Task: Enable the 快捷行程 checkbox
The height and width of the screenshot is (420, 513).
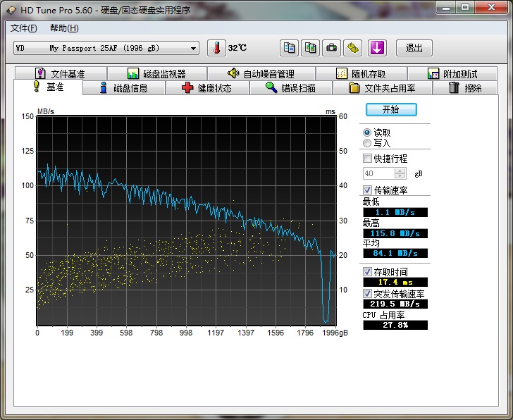Action: pos(367,159)
